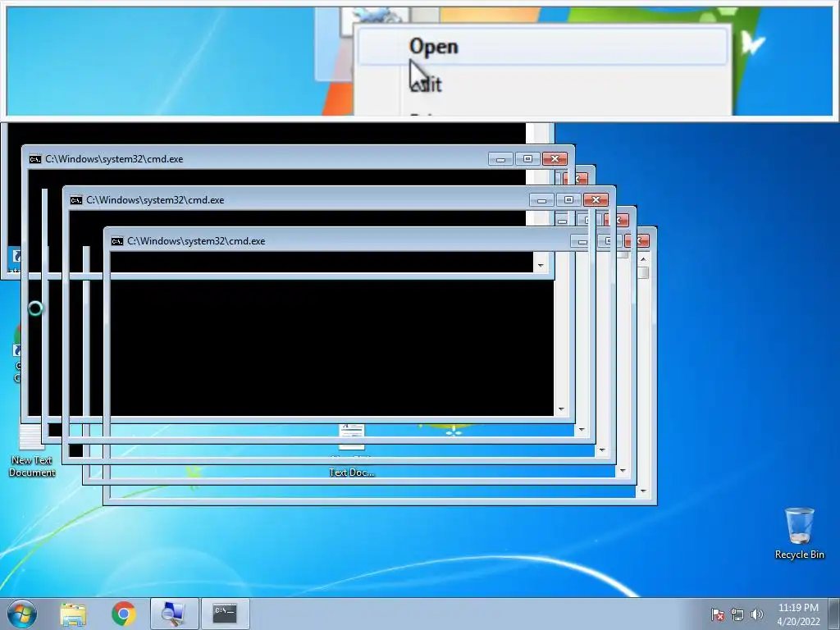
Task: Open system menu icon of middle titled cmd window
Action: 76,200
